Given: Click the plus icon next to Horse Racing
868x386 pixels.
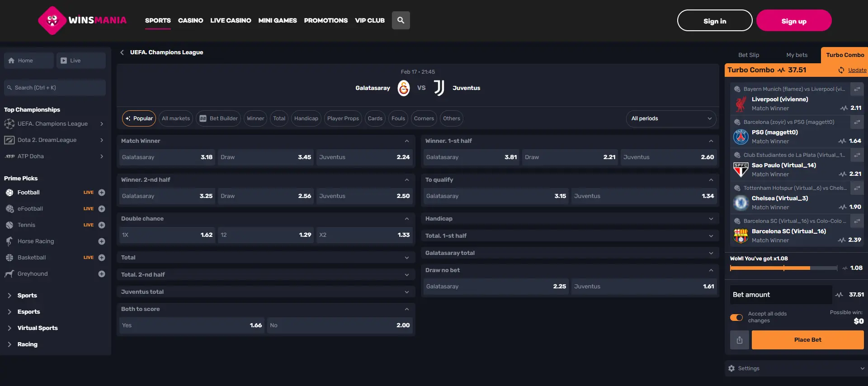Looking at the screenshot, I should pos(102,241).
